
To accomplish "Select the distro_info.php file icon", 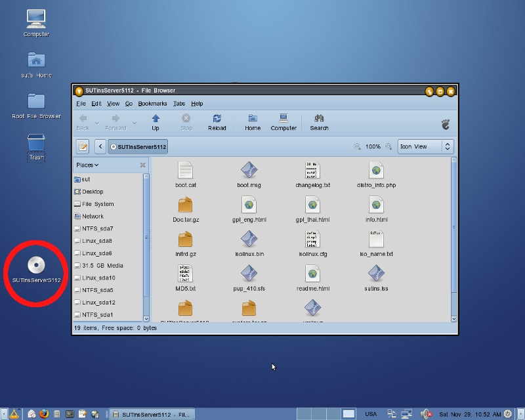I will (x=376, y=170).
